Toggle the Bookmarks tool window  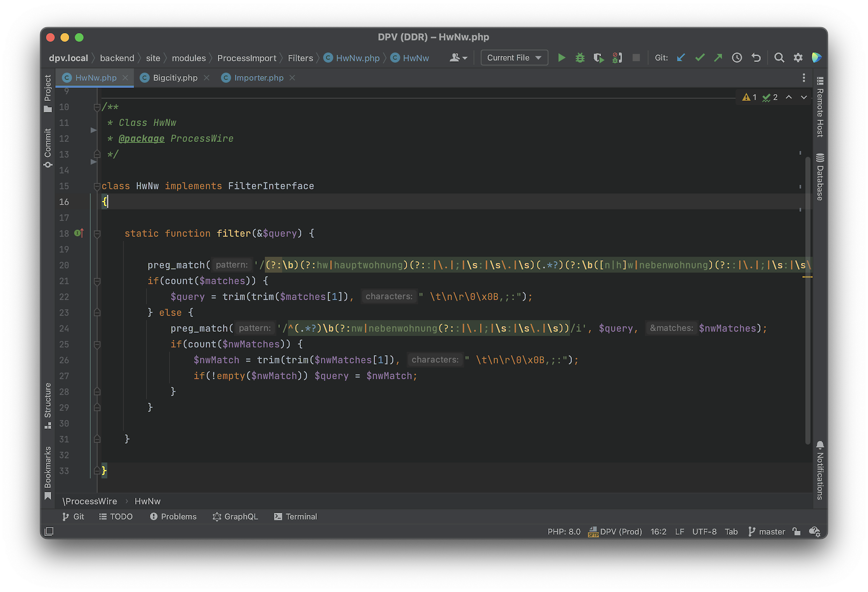point(48,473)
